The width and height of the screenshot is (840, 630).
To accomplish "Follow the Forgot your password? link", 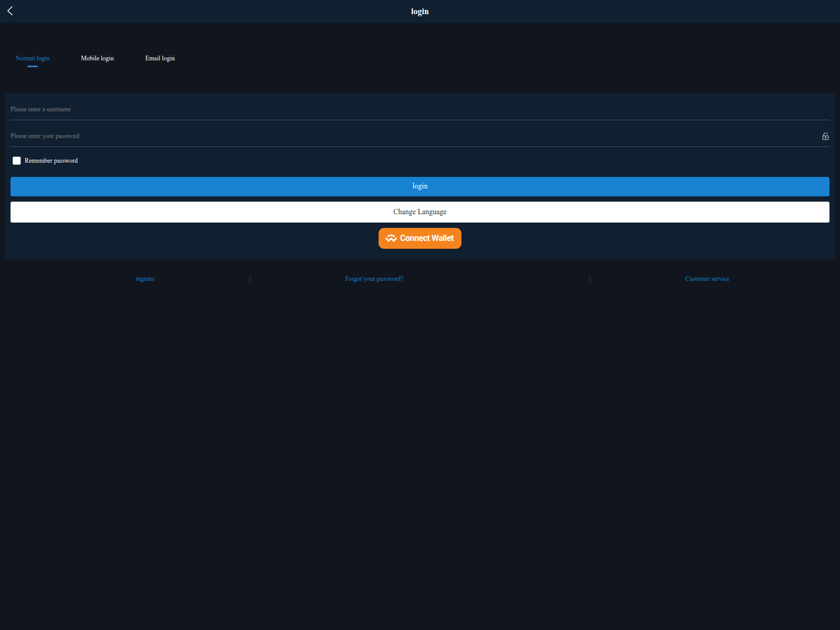I will click(x=374, y=279).
